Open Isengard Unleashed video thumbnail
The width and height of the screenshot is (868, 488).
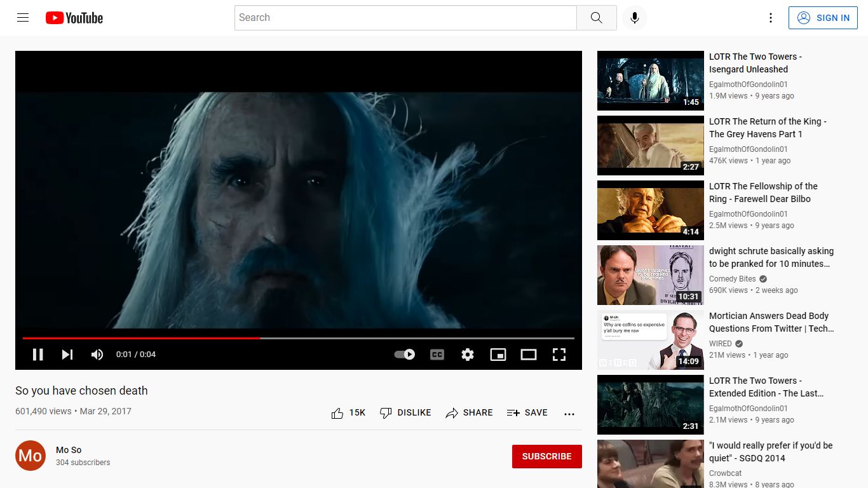pyautogui.click(x=651, y=81)
